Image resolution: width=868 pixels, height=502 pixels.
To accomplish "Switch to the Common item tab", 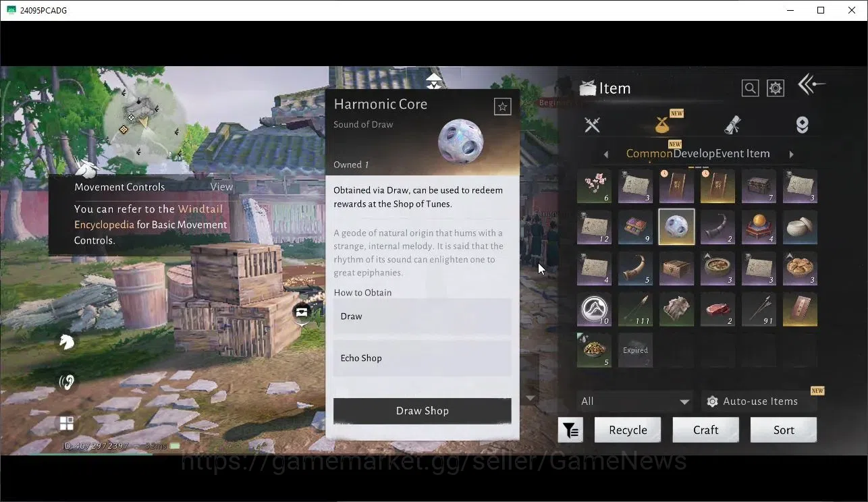I will click(649, 154).
